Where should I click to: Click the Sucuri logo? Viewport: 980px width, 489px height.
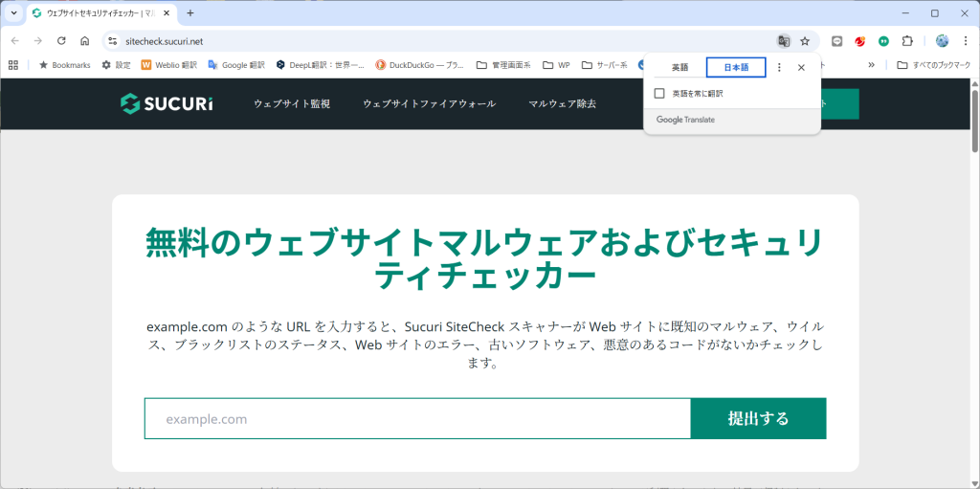(x=167, y=103)
